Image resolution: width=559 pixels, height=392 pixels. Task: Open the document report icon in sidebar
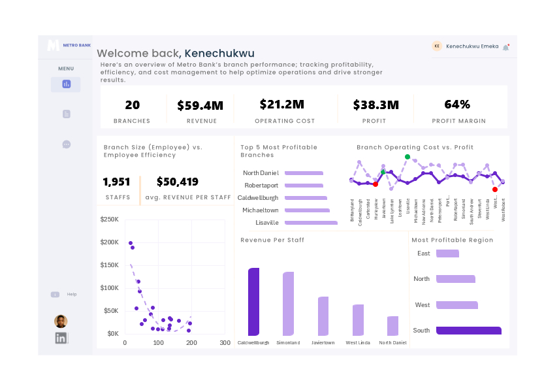[67, 114]
